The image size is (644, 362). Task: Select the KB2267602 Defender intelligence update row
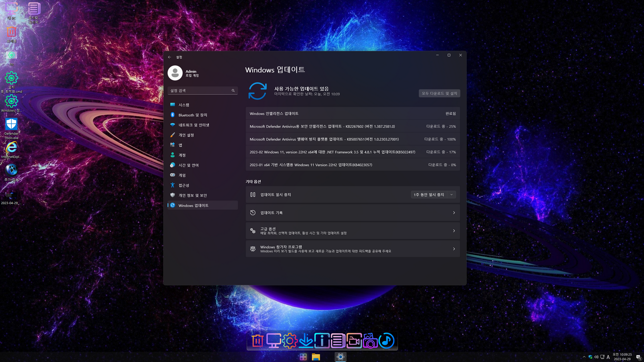pyautogui.click(x=353, y=126)
